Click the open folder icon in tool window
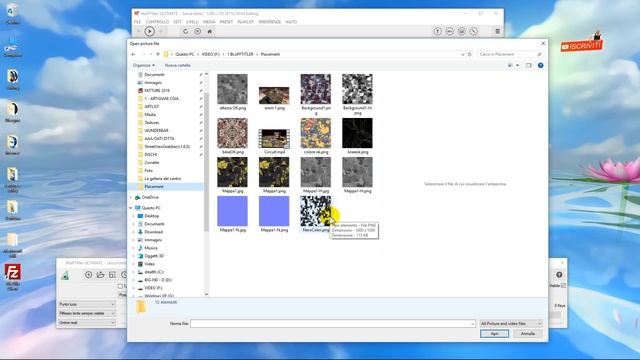 100,275
